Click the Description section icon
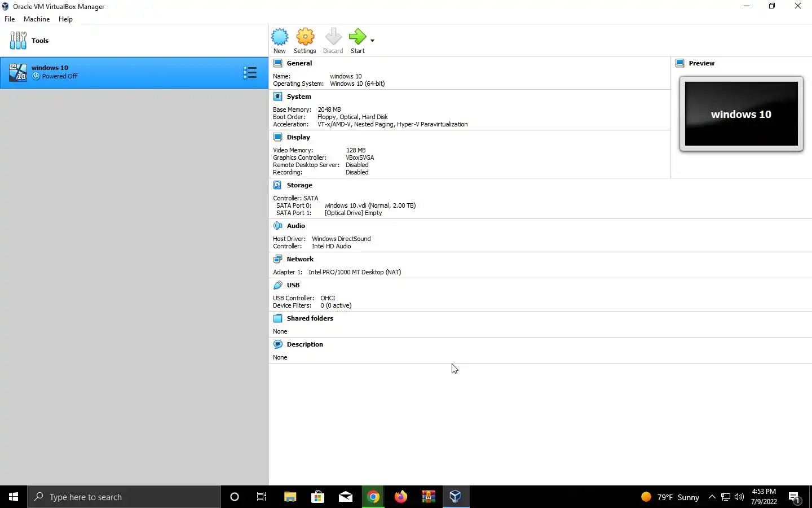The width and height of the screenshot is (812, 508). click(x=278, y=344)
